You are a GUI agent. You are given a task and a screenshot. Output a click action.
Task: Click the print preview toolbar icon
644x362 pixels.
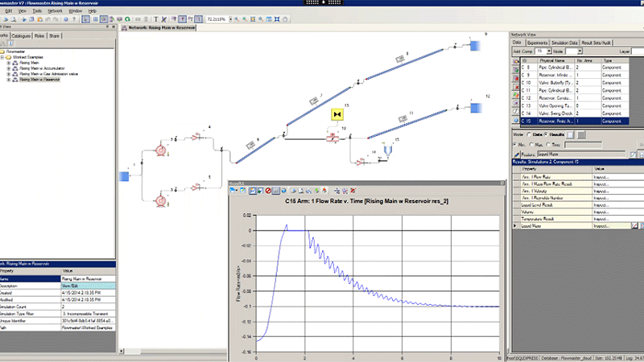tap(14, 19)
